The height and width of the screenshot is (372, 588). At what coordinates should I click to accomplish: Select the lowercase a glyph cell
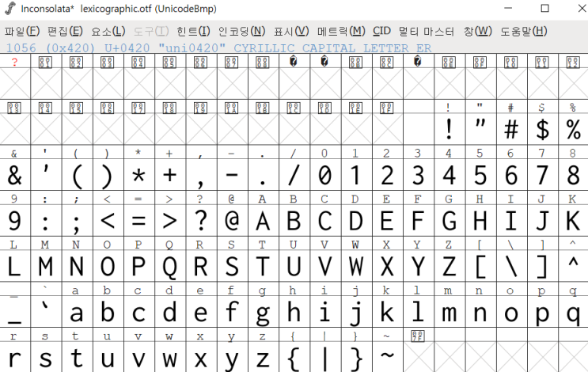click(x=78, y=312)
